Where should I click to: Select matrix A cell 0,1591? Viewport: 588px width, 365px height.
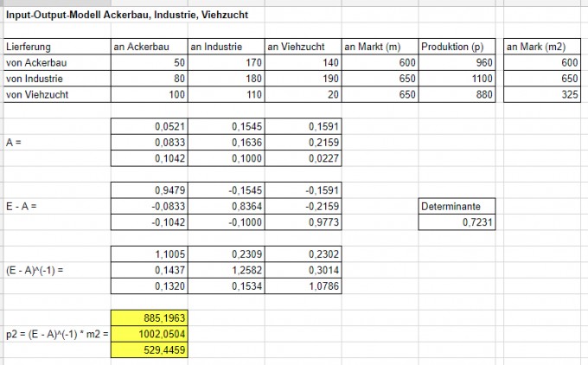303,126
